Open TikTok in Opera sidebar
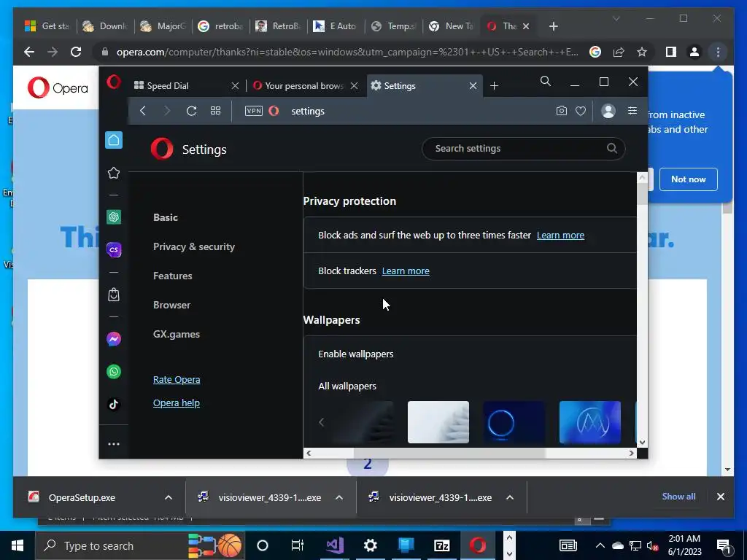 114,404
